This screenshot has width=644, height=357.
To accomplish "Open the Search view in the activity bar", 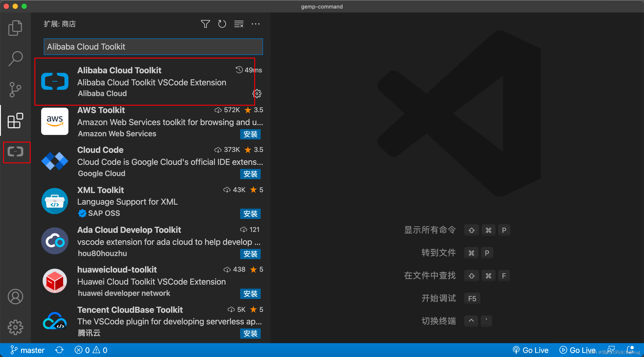I will [x=15, y=59].
